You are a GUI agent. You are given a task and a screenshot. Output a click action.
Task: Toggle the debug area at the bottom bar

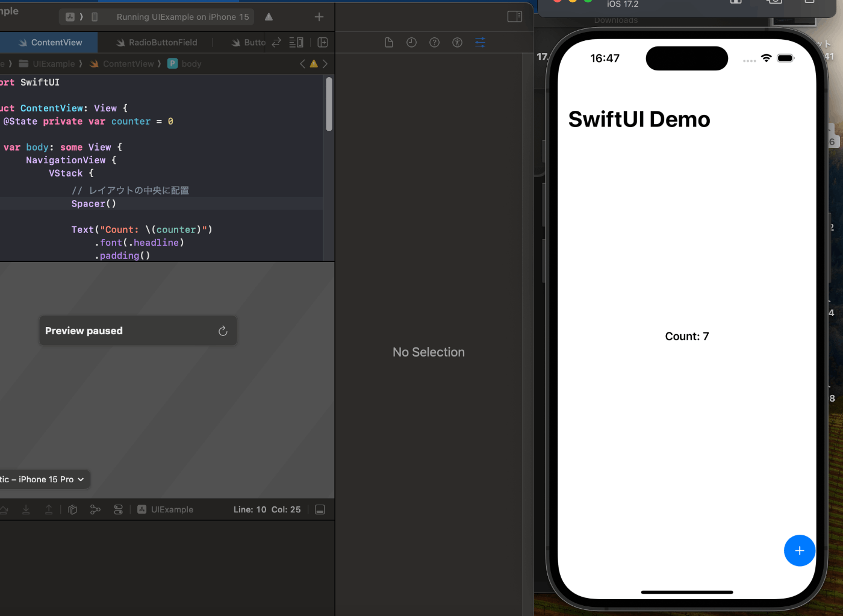[320, 509]
